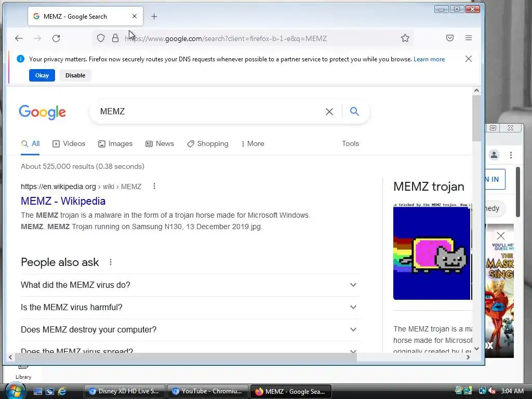Clear the MEMZ search query
This screenshot has height=399, width=532.
(x=329, y=112)
